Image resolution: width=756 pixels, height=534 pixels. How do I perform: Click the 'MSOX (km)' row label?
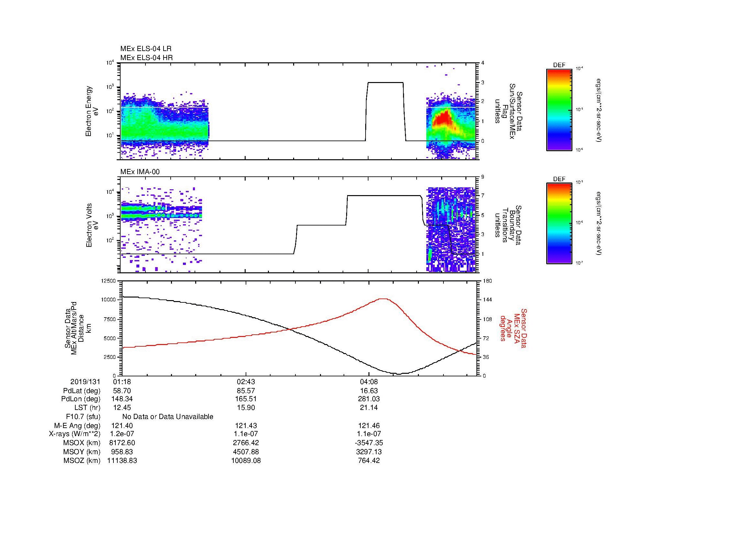(x=82, y=443)
